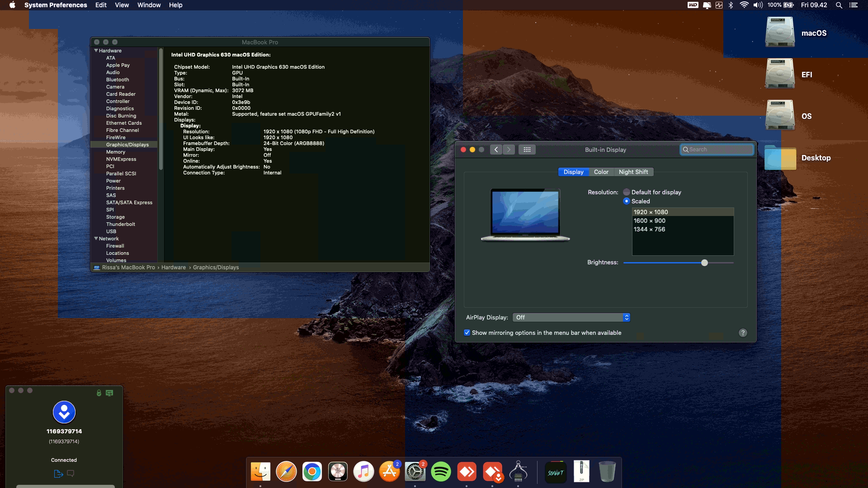The image size is (868, 488).
Task: Open the Apple menu
Action: (x=12, y=5)
